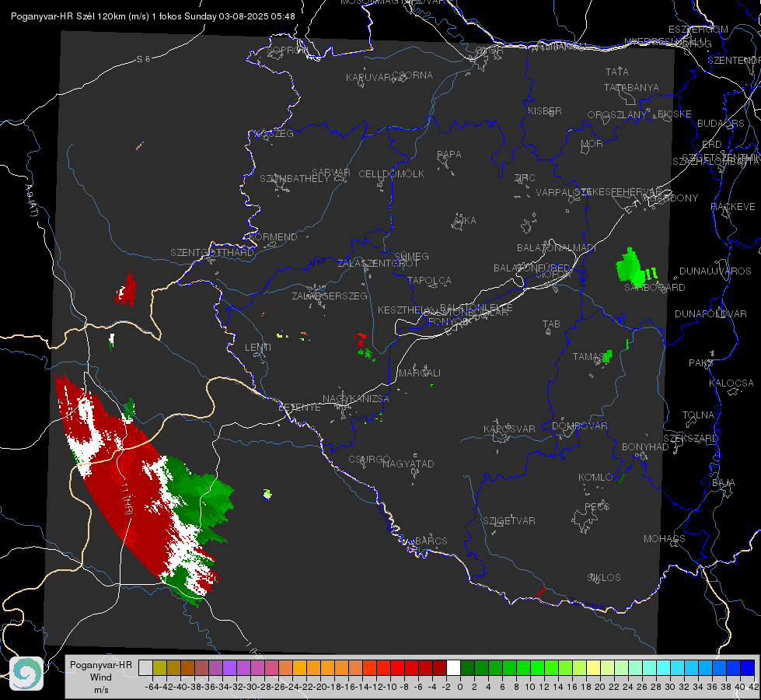This screenshot has width=761, height=700.
Task: Click the 'SZOMBATHELY' city label
Action: point(295,179)
